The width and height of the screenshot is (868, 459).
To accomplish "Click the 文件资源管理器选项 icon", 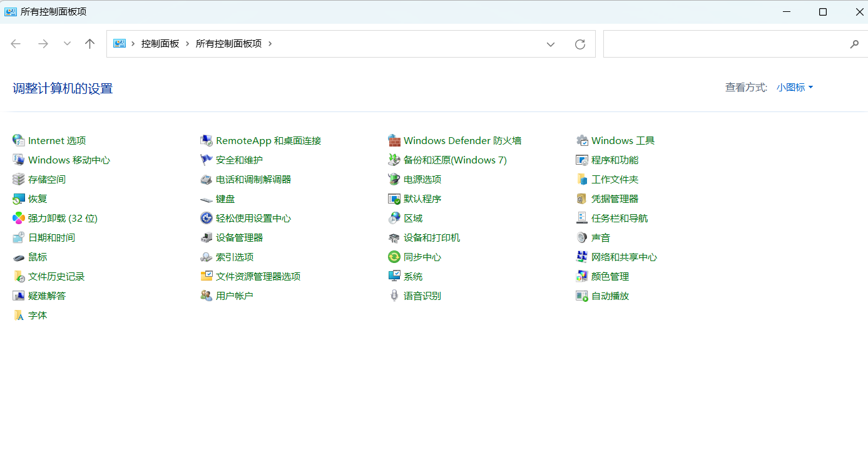I will coord(206,276).
